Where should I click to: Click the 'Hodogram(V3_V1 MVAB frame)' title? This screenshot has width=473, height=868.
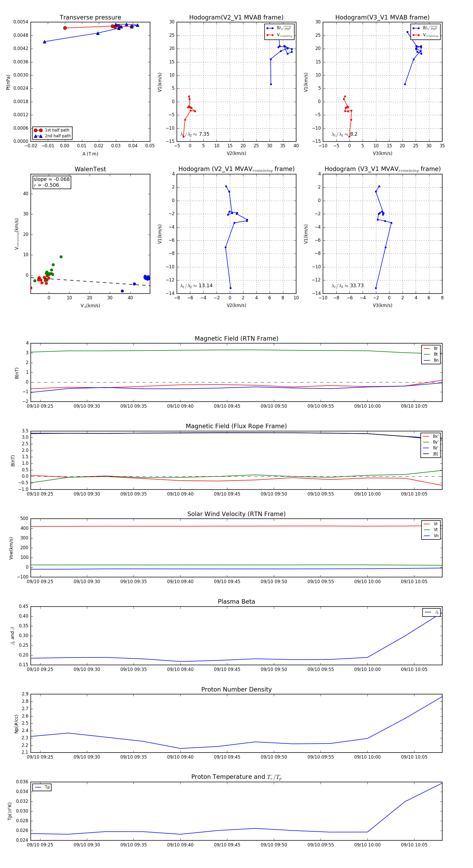[382, 18]
